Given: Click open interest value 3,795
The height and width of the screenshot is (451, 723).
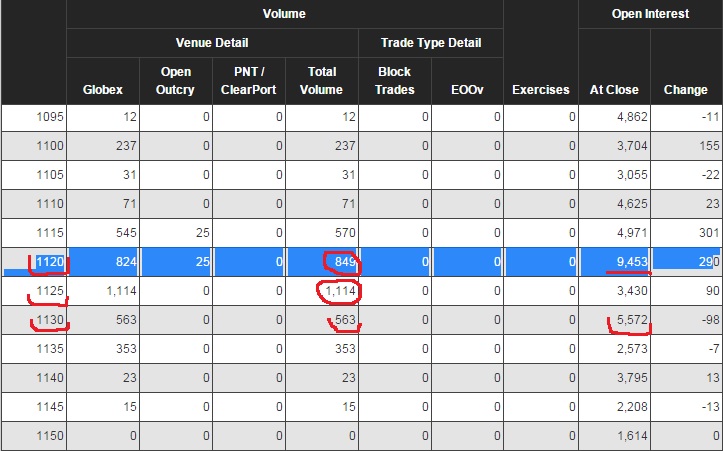Looking at the screenshot, I should click(x=632, y=378).
